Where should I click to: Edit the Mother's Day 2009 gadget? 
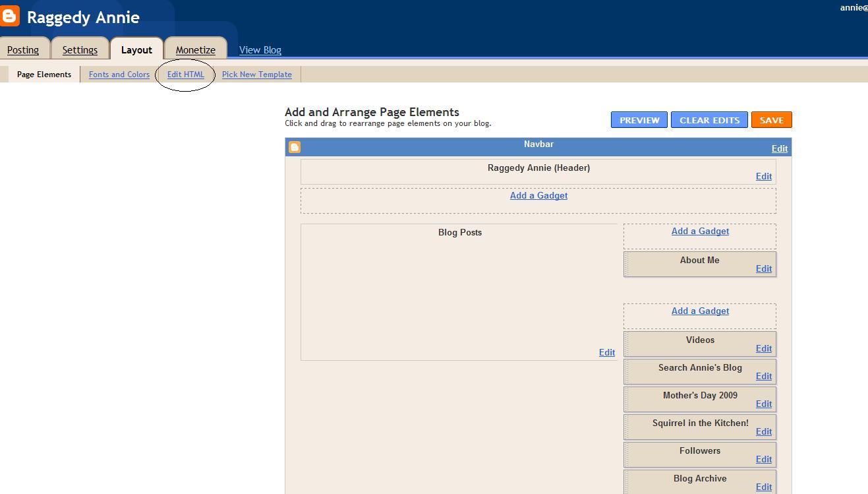coord(764,404)
